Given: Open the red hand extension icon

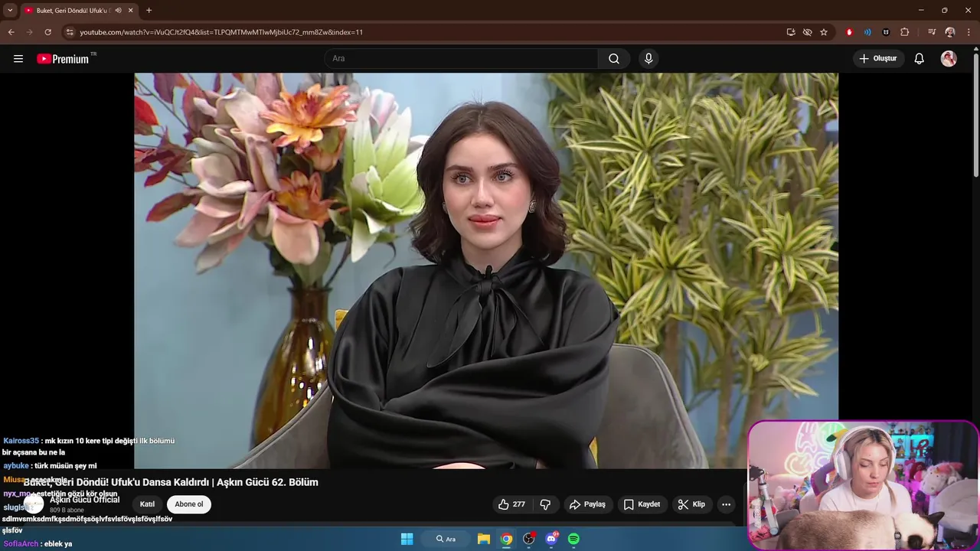Looking at the screenshot, I should [849, 32].
